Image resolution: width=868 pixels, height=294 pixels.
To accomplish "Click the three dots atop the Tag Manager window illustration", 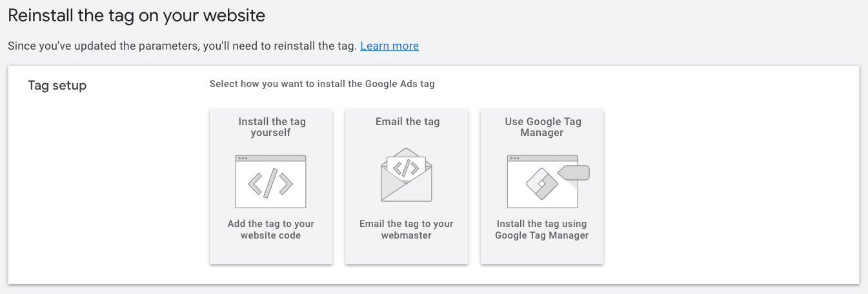I will pos(514,158).
